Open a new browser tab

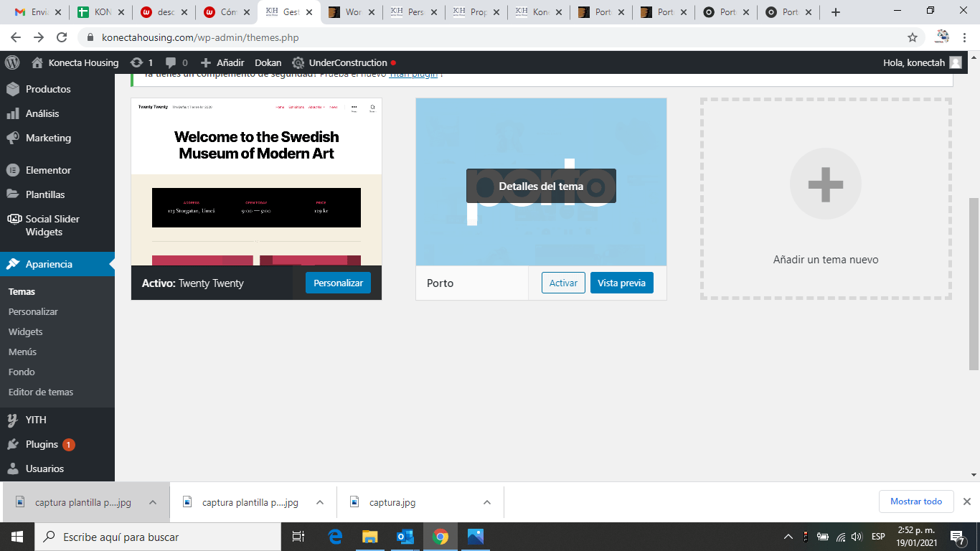(835, 12)
